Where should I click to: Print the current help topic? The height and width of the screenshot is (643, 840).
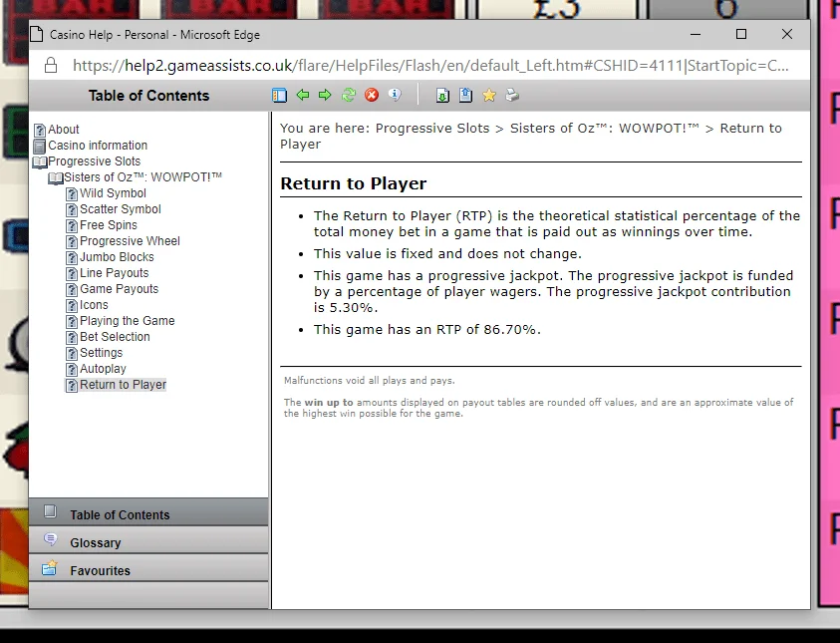click(x=512, y=96)
